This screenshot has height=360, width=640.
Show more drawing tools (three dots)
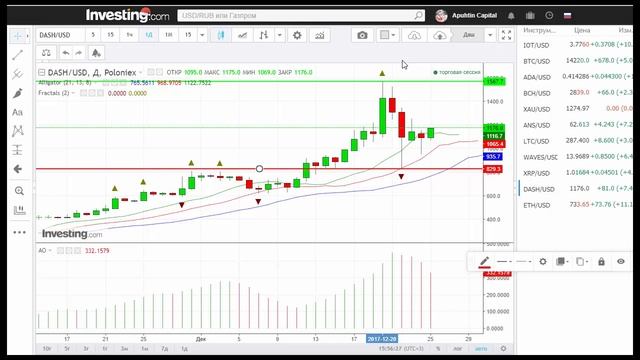[x=19, y=232]
